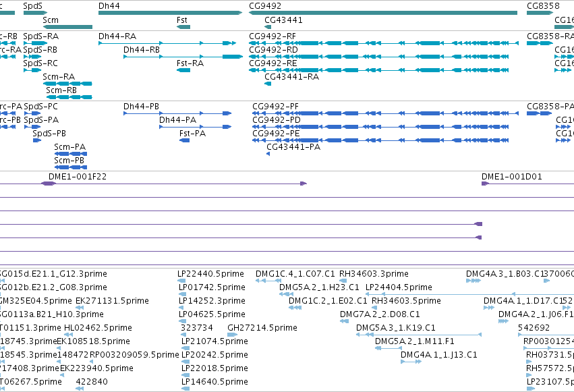
Task: Select transcript CG9492-RD
Action: (379, 57)
